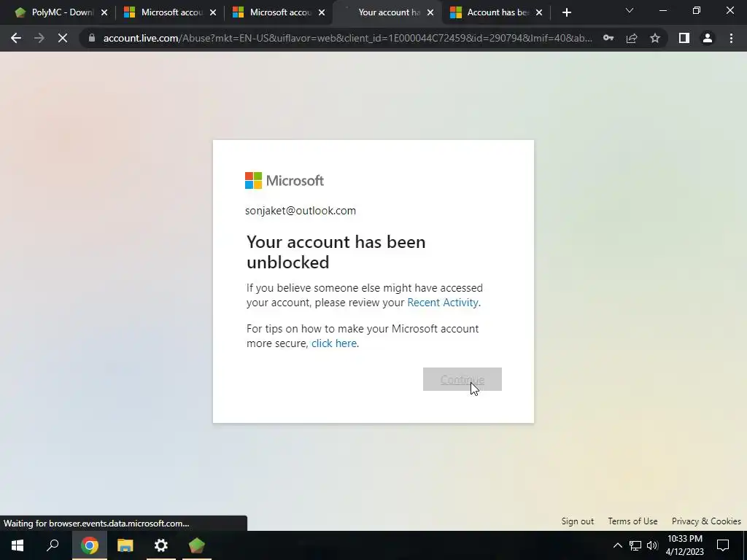Click the address bar URL
The height and width of the screenshot is (560, 747).
(347, 38)
